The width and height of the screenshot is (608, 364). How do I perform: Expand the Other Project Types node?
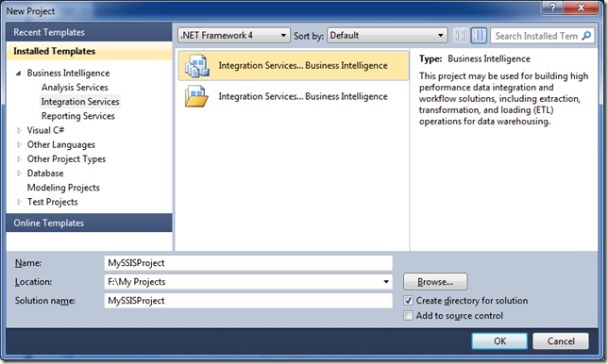click(19, 159)
